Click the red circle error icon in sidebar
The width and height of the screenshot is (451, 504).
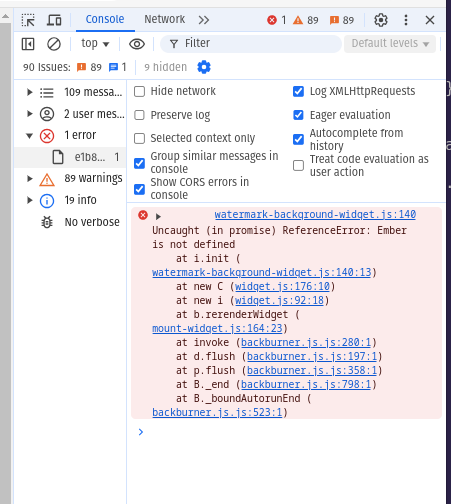click(47, 136)
